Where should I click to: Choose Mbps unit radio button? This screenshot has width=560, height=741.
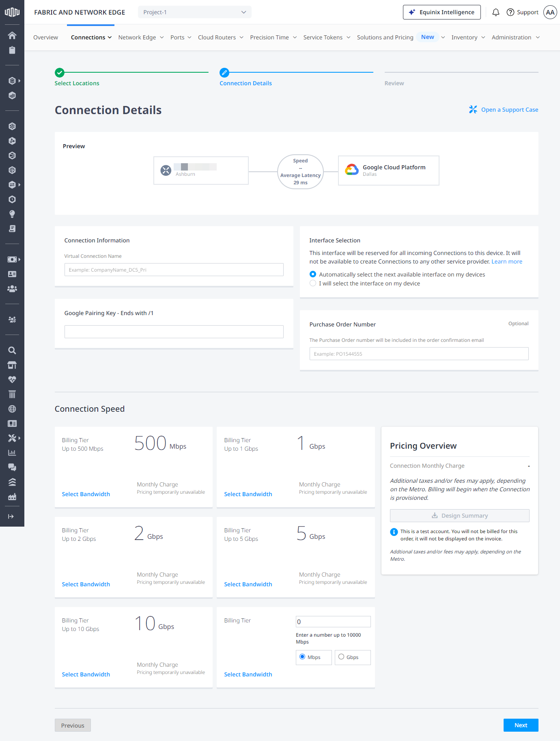click(x=302, y=657)
